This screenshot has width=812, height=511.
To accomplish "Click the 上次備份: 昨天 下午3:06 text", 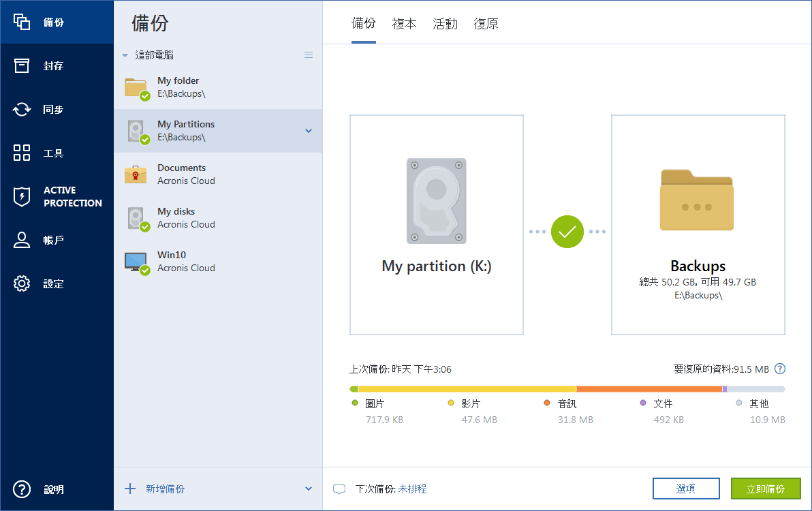I will 401,369.
